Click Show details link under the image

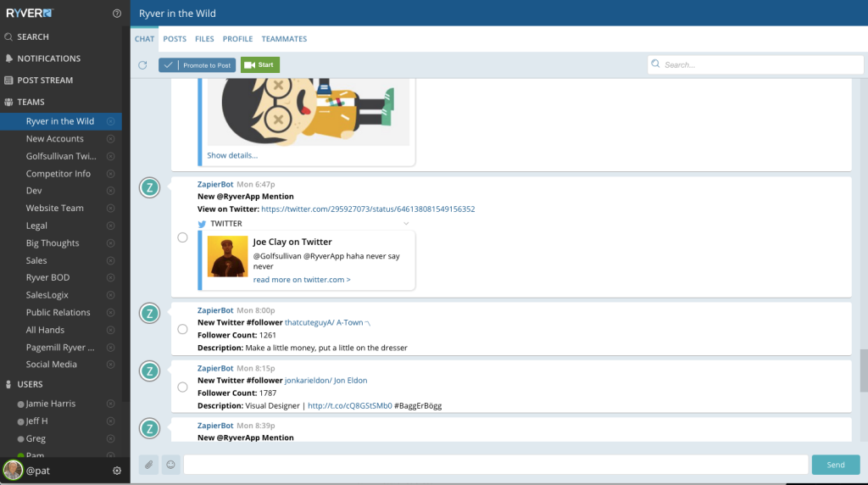pyautogui.click(x=232, y=155)
